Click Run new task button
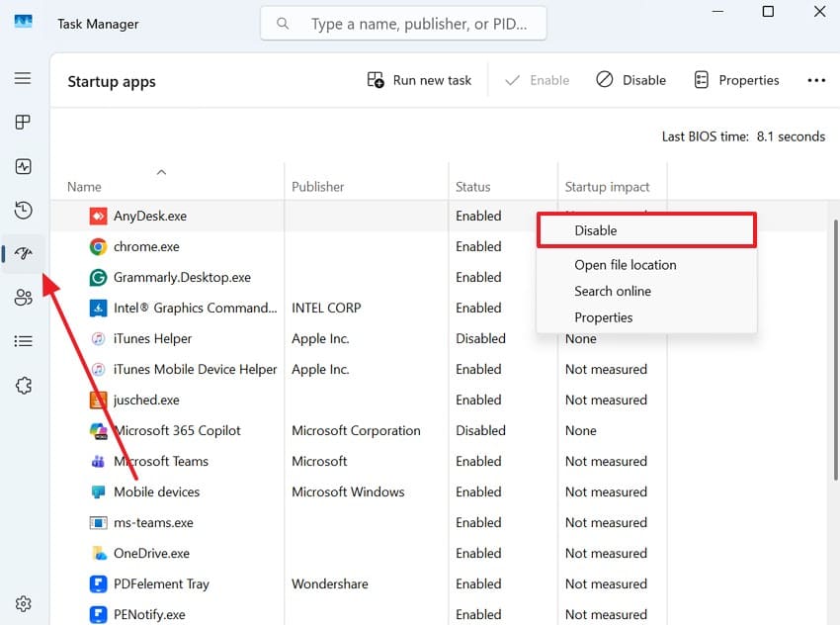Screen dimensions: 840x625 pyautogui.click(x=419, y=80)
